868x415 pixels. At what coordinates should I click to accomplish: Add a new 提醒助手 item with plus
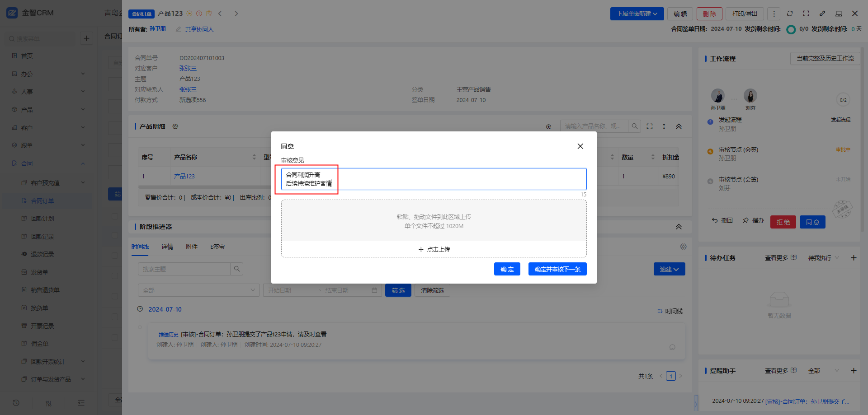[x=854, y=371]
